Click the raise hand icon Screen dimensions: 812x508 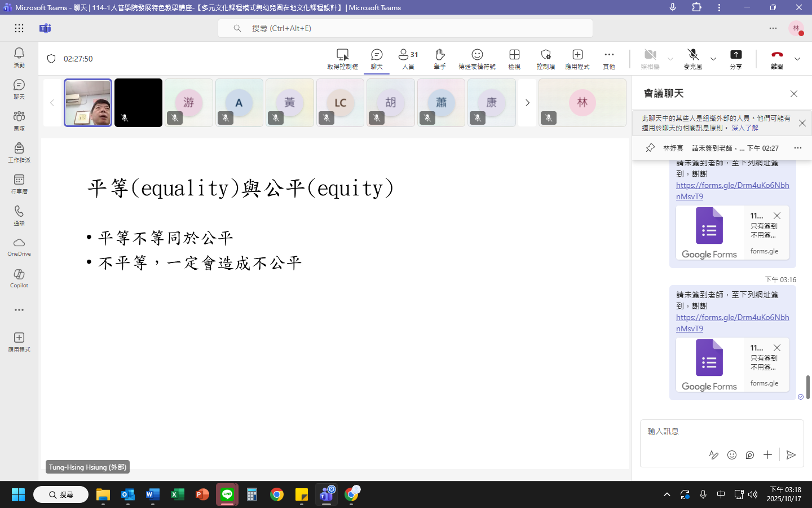point(440,58)
